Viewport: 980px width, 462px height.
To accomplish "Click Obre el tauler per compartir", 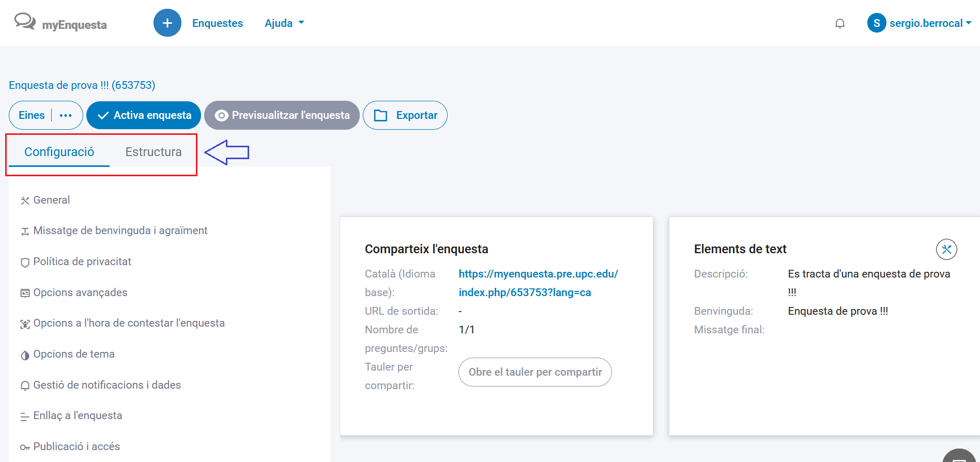I will (534, 372).
